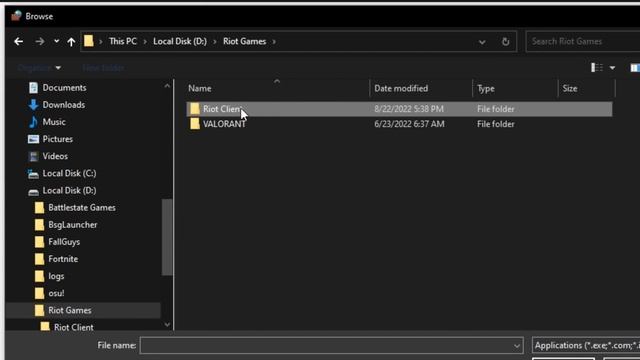The image size is (640, 360).
Task: Sort files by Name column
Action: (x=200, y=89)
